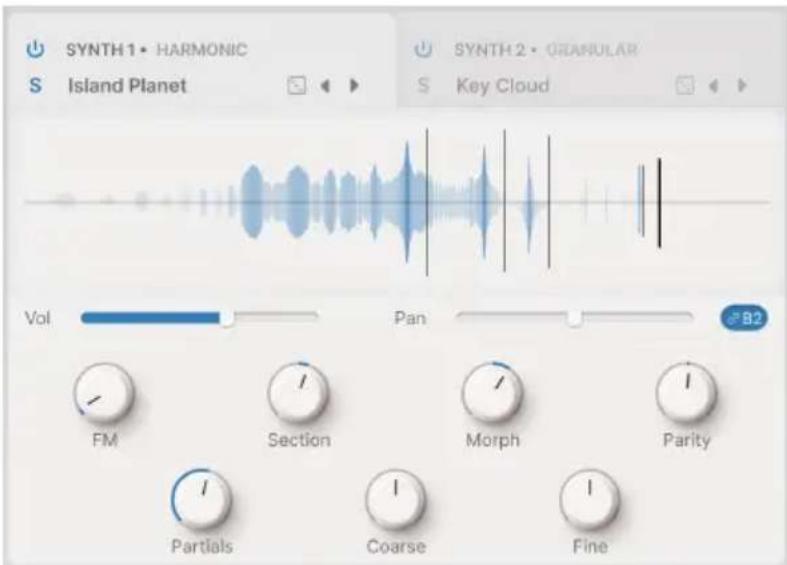Toggle the B2 link button

(744, 318)
